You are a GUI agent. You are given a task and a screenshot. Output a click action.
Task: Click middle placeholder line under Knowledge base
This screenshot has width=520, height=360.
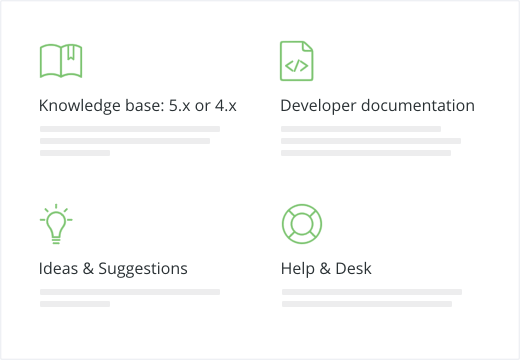pyautogui.click(x=125, y=141)
